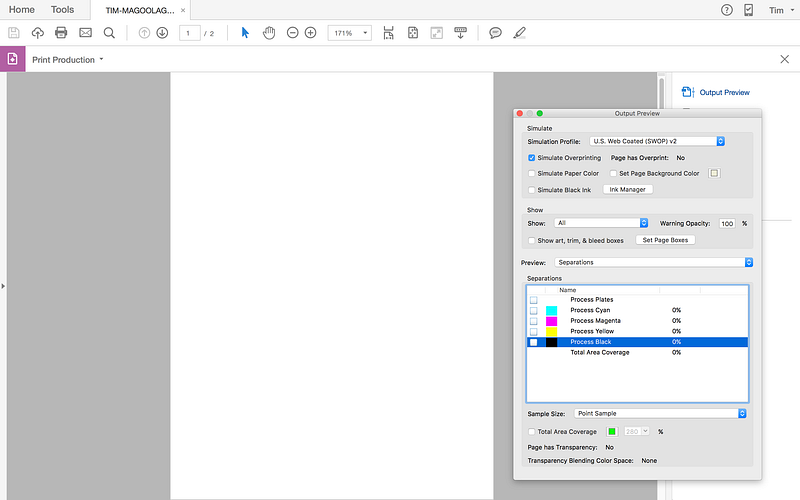Click the envelope email icon
Viewport: 800px width, 500px height.
(85, 33)
